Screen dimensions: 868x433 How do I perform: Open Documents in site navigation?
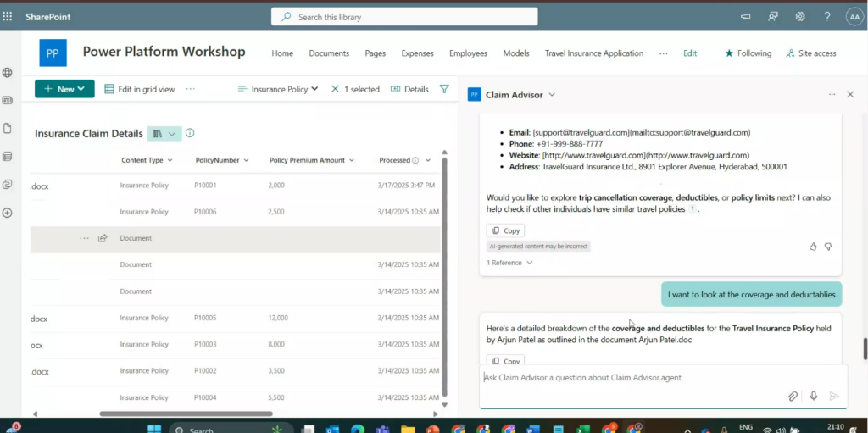point(329,53)
